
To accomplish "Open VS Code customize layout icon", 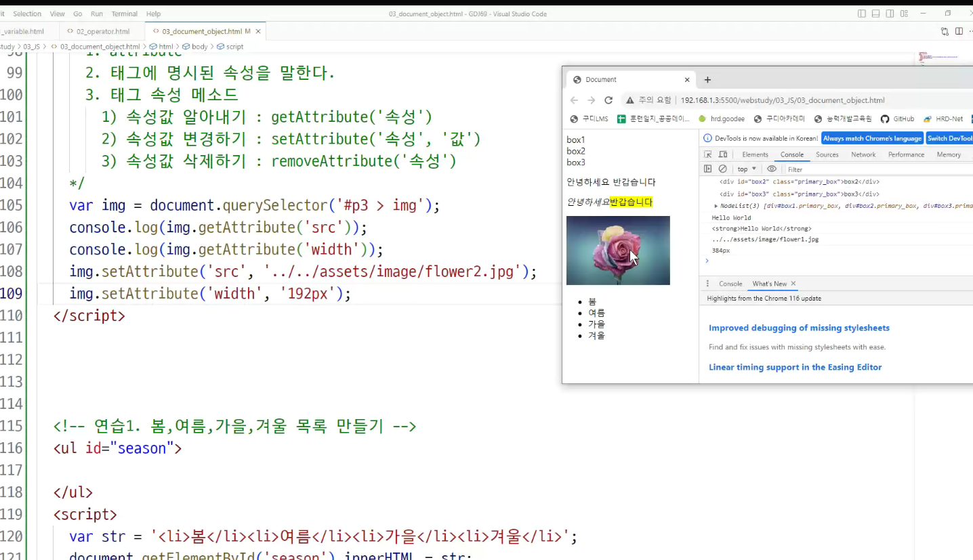I will click(x=904, y=14).
